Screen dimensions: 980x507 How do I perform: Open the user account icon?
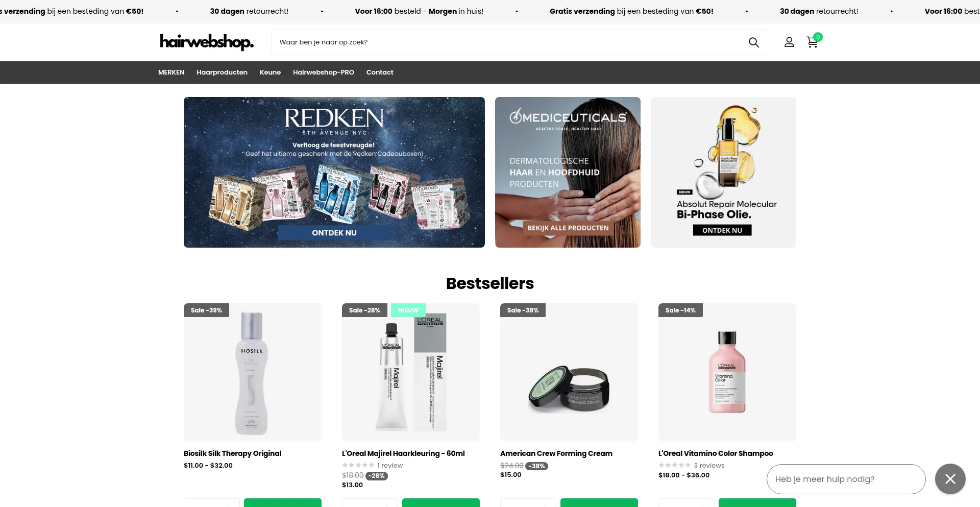[x=789, y=42]
